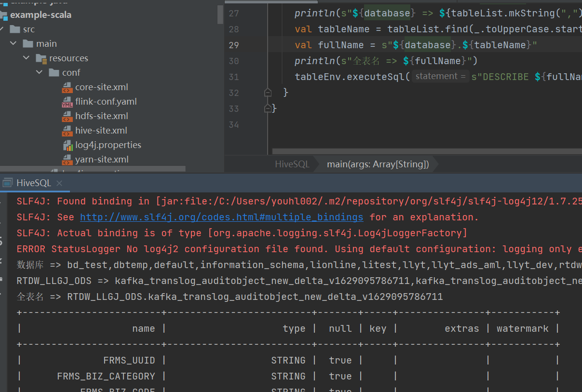Click 'RTDW_LLGJ_ODS =>' console output line
Viewport: 582px width, 392px height.
(299, 281)
